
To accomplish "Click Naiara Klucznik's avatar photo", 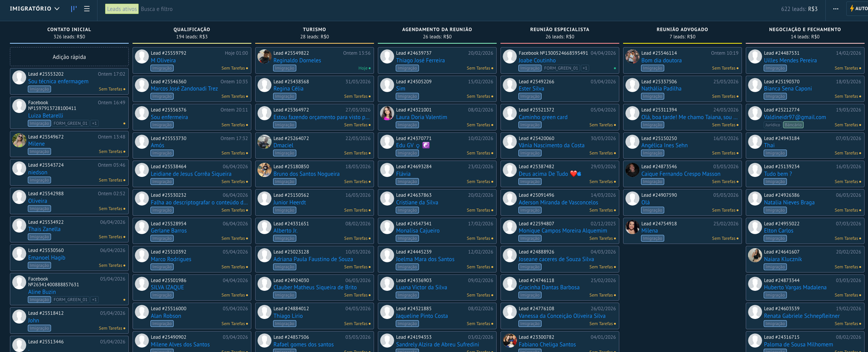I will 755,255.
